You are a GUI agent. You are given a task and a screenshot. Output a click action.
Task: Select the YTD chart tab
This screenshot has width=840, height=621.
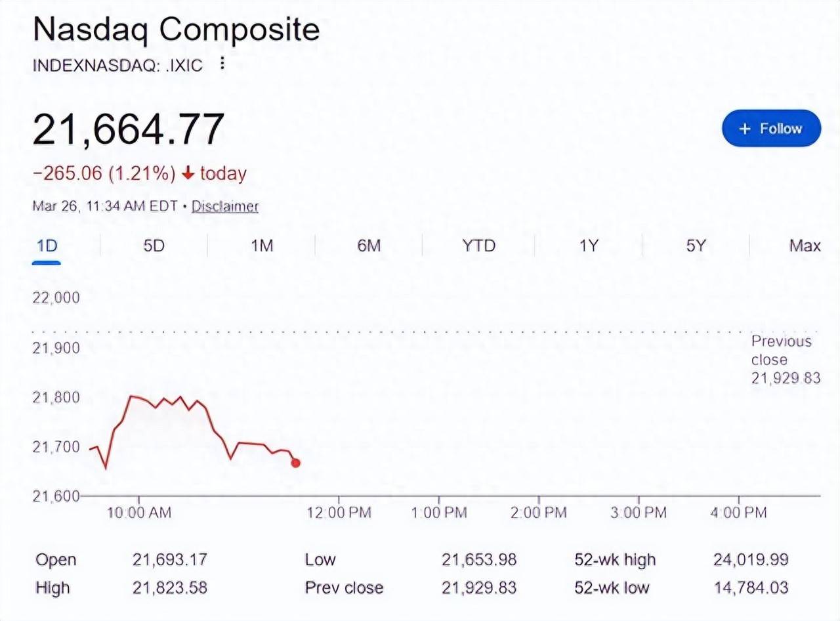pyautogui.click(x=478, y=246)
